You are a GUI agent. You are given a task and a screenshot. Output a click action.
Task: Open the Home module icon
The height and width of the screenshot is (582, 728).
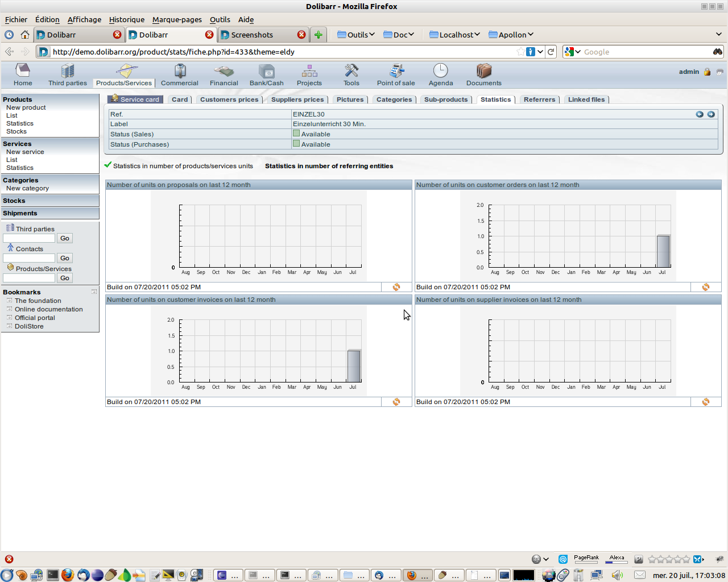[23, 72]
